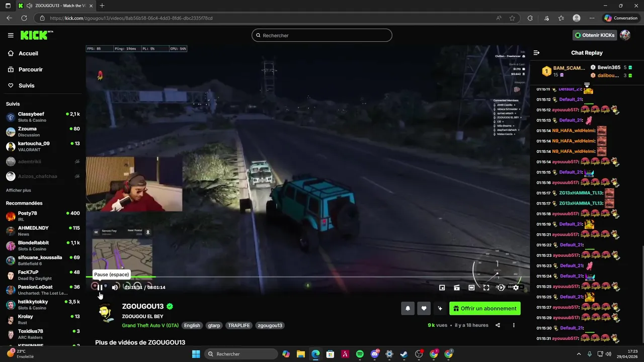
Task: Open the offline ademtrikii channel
Action: pyautogui.click(x=43, y=161)
